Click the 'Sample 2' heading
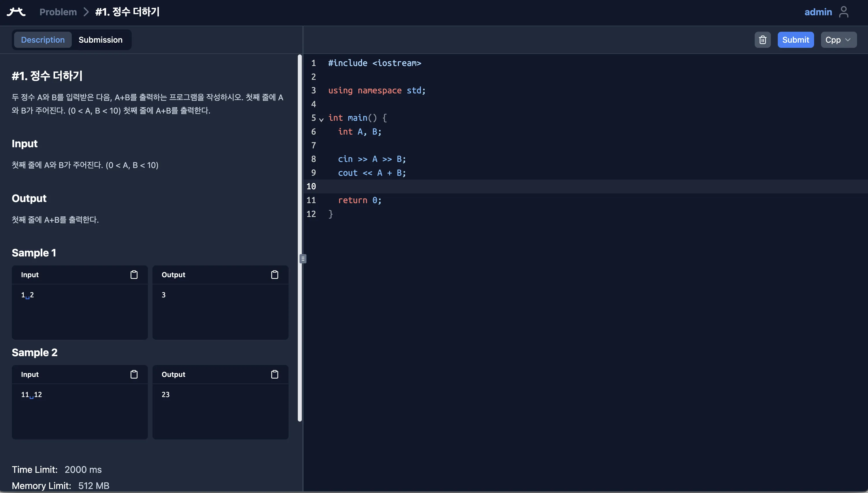The height and width of the screenshot is (493, 868). pyautogui.click(x=35, y=352)
